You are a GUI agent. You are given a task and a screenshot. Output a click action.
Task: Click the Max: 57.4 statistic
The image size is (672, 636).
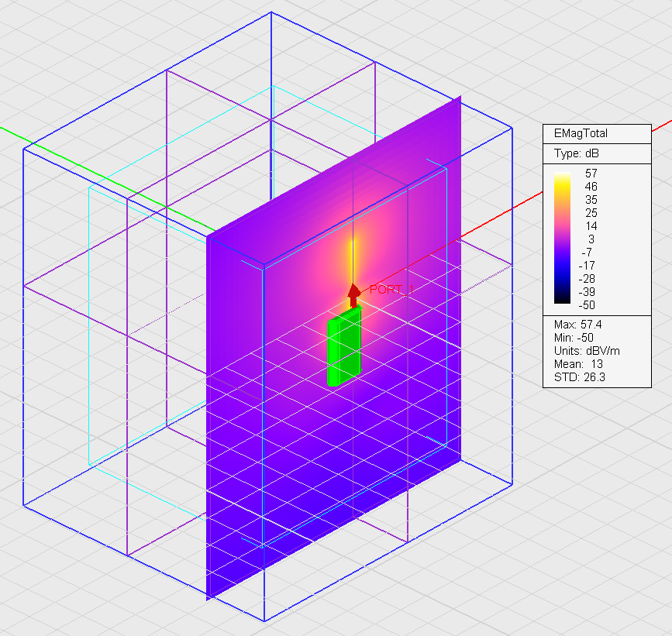point(577,325)
